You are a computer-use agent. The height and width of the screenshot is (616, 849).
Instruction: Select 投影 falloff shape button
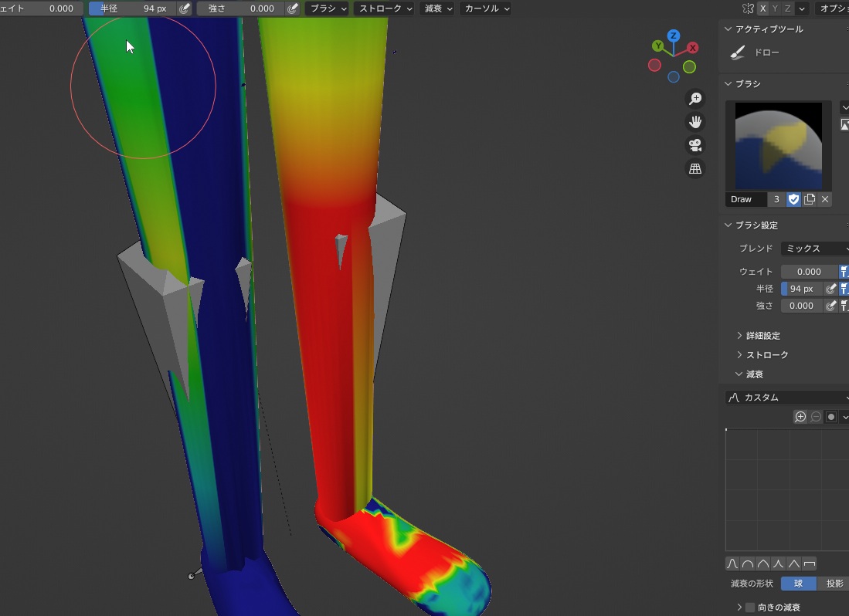[834, 584]
